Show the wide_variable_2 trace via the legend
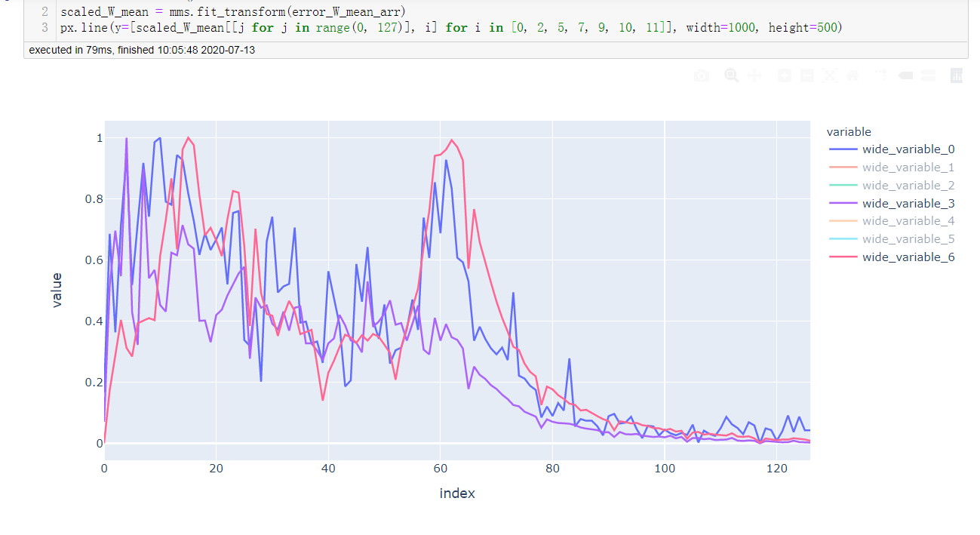Image resolution: width=980 pixels, height=535 pixels. 908,185
